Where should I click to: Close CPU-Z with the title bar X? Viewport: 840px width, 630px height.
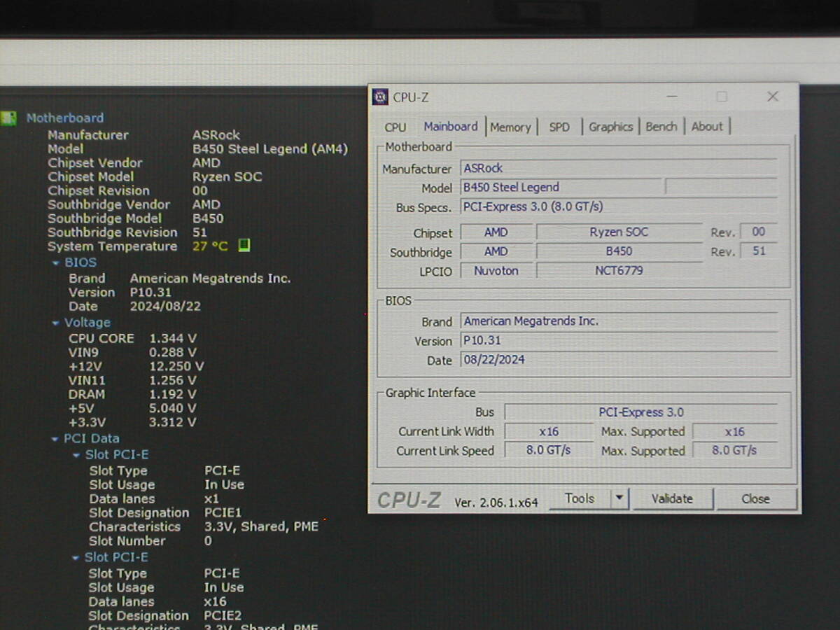[773, 97]
